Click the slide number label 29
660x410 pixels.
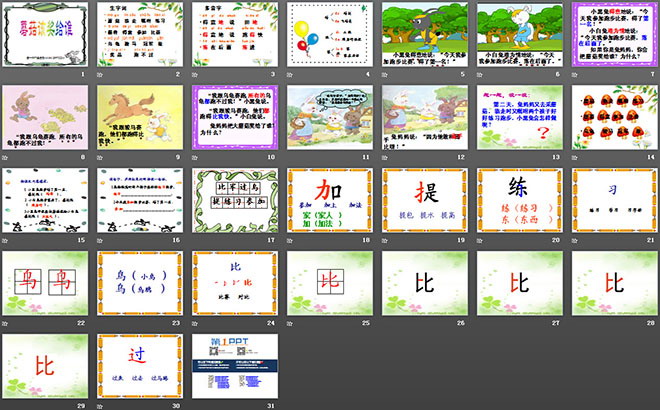coord(81,406)
